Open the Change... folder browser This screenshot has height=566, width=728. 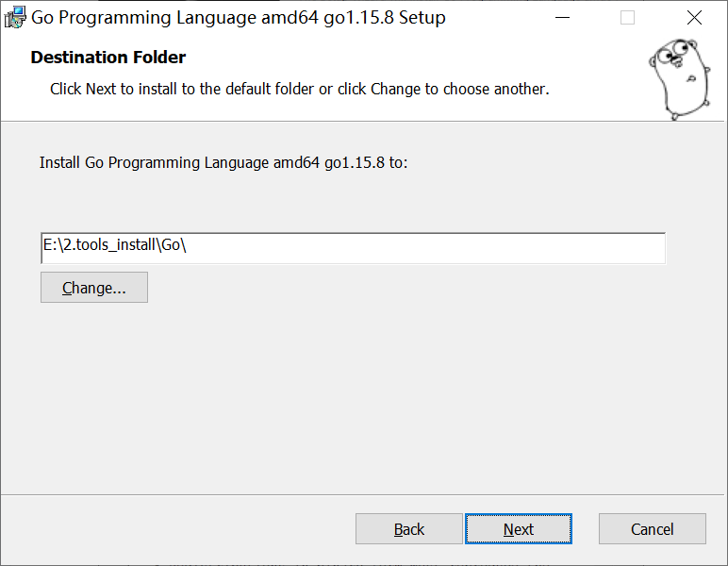point(94,288)
